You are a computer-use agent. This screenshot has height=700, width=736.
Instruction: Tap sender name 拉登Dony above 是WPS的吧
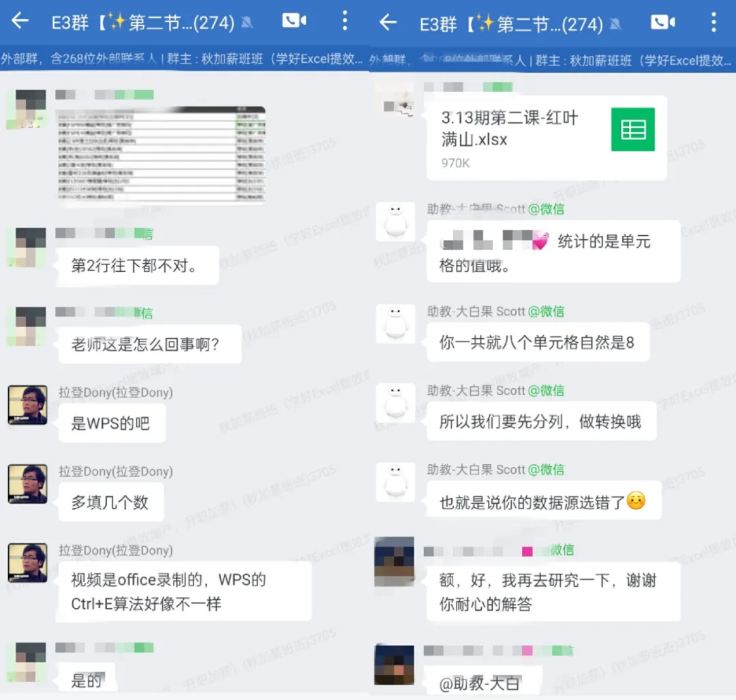click(x=115, y=392)
